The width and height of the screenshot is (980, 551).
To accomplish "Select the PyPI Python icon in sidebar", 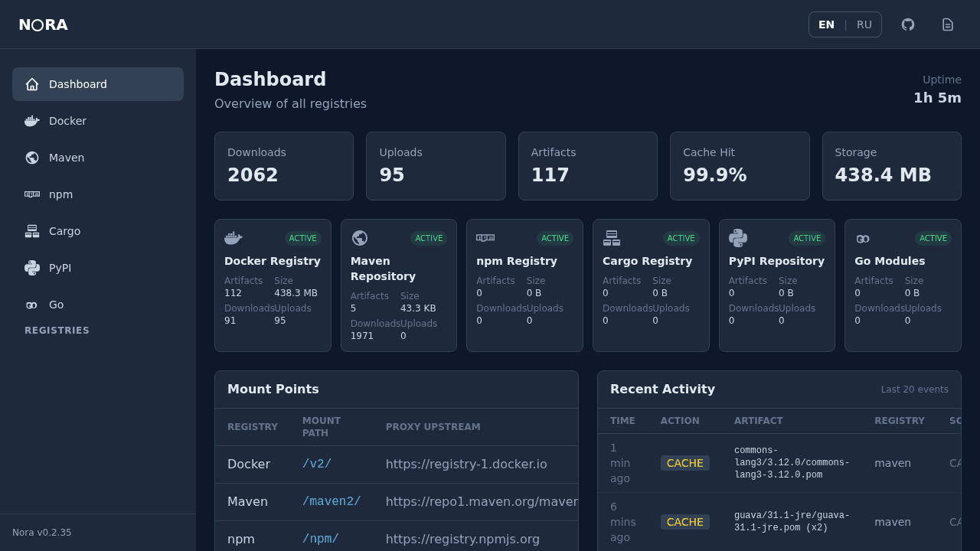I will pos(31,268).
